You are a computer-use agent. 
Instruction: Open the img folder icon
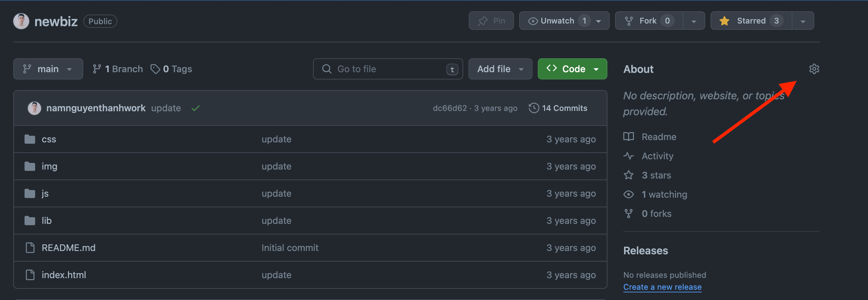30,166
